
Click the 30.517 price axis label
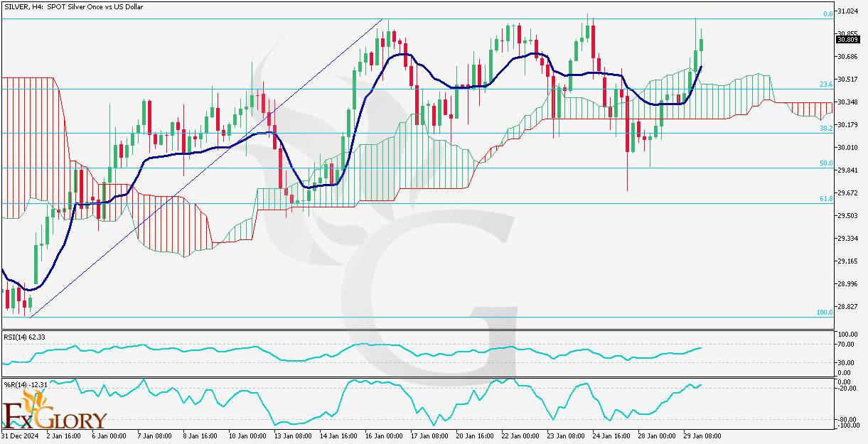point(848,79)
